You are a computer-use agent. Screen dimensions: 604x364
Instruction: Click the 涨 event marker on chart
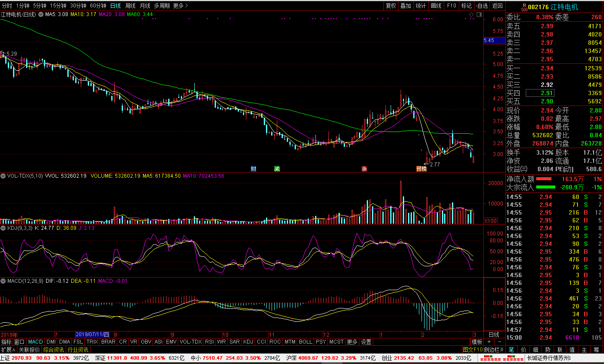364,169
